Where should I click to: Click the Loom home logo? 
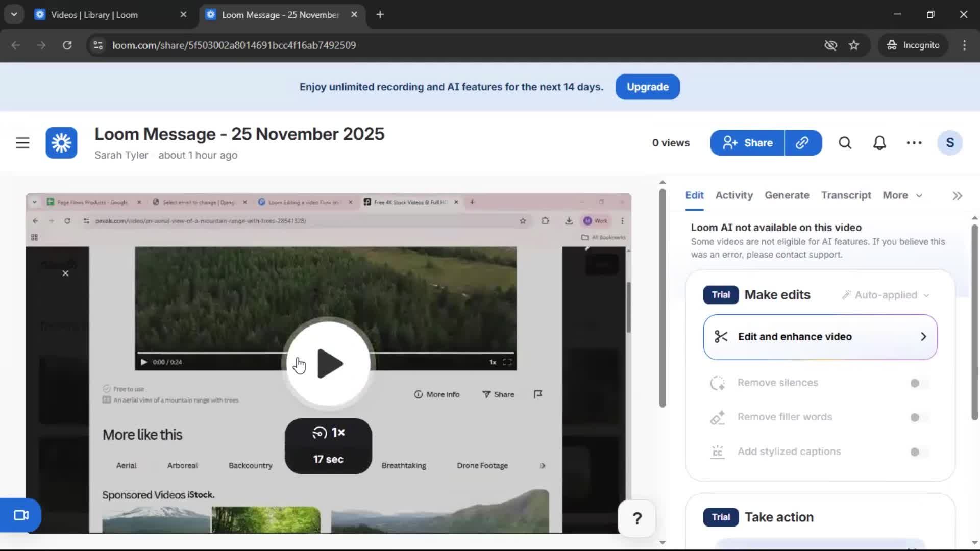tap(61, 143)
